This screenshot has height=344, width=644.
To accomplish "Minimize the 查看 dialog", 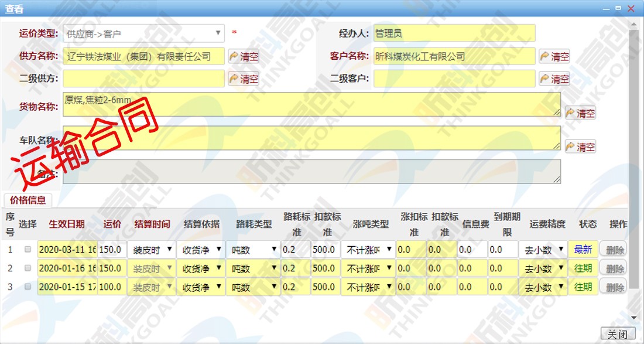I will pos(607,8).
